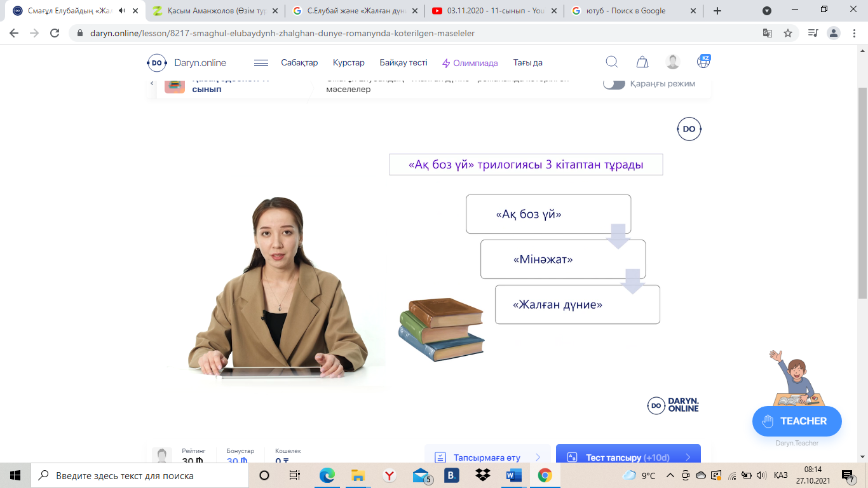Open the clock showing 08:14 27.10.2021

click(813, 475)
